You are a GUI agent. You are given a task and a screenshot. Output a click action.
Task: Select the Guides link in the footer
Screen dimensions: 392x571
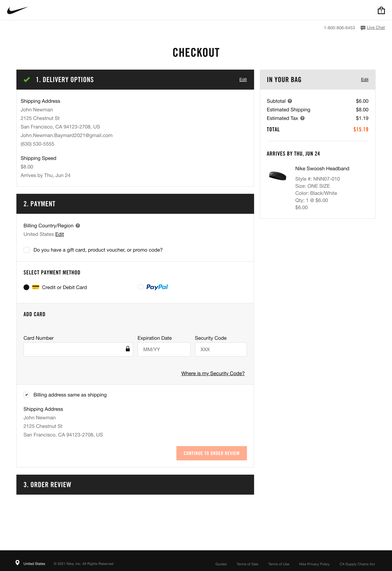click(221, 564)
